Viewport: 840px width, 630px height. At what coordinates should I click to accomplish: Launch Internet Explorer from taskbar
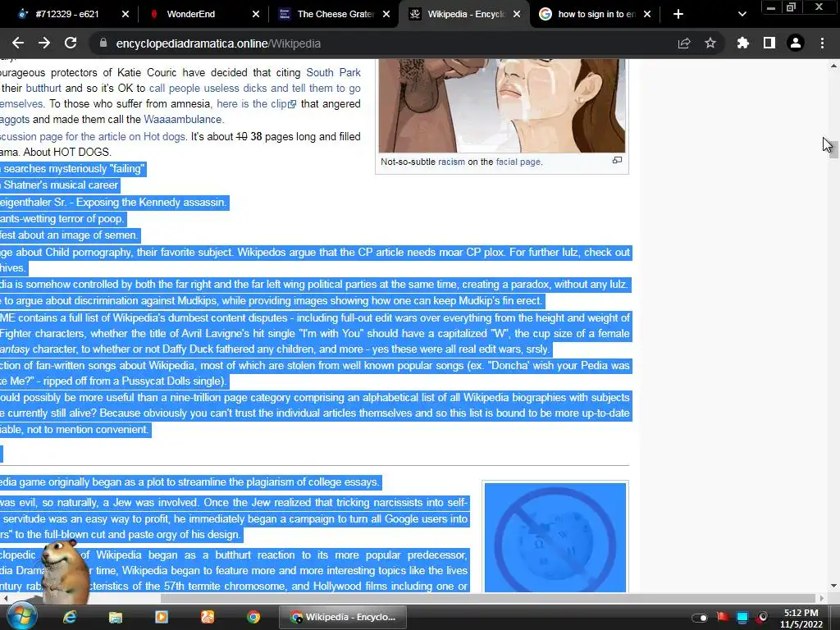click(x=70, y=617)
